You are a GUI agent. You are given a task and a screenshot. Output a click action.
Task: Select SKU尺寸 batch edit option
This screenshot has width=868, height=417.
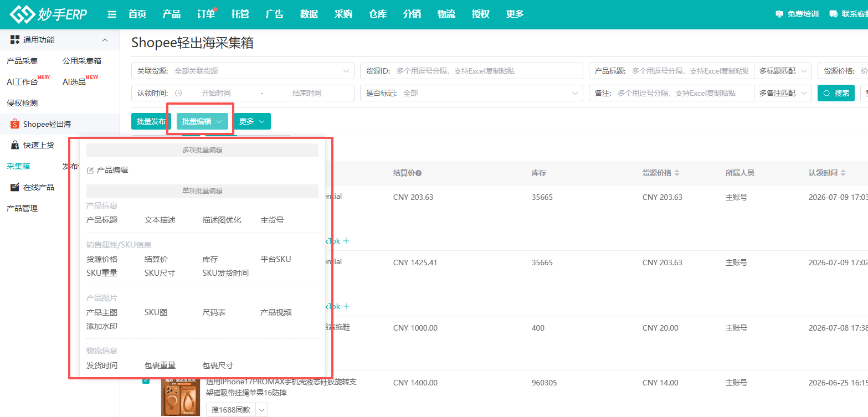tap(160, 273)
